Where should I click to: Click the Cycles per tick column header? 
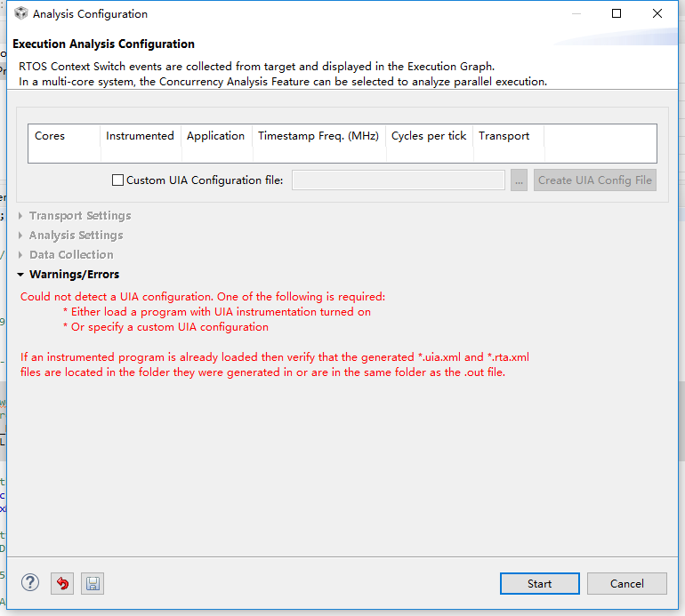pos(429,136)
